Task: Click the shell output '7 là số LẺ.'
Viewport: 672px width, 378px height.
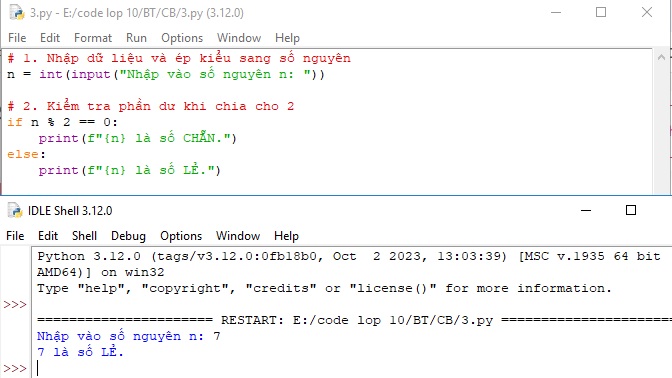Action: 80,352
